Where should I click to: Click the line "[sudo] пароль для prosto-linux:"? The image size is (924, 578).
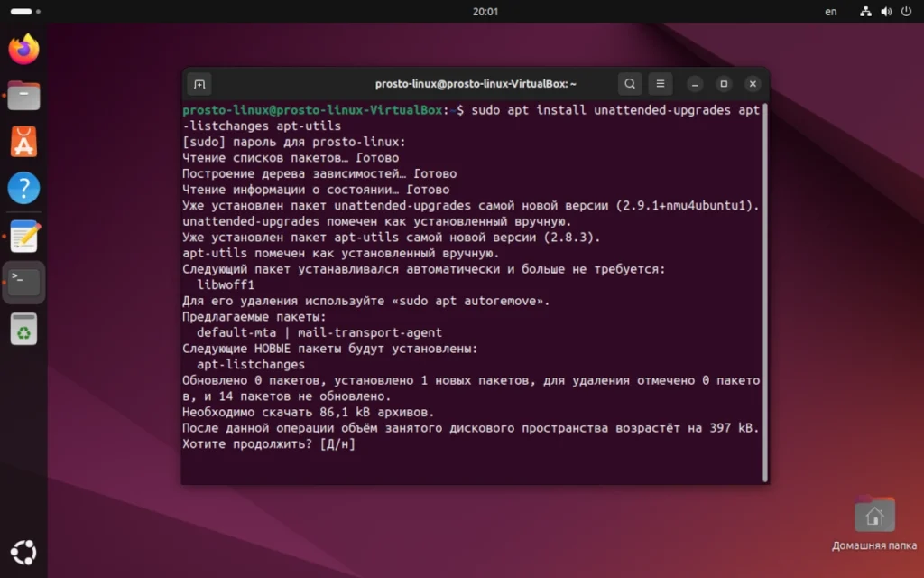[x=294, y=142]
